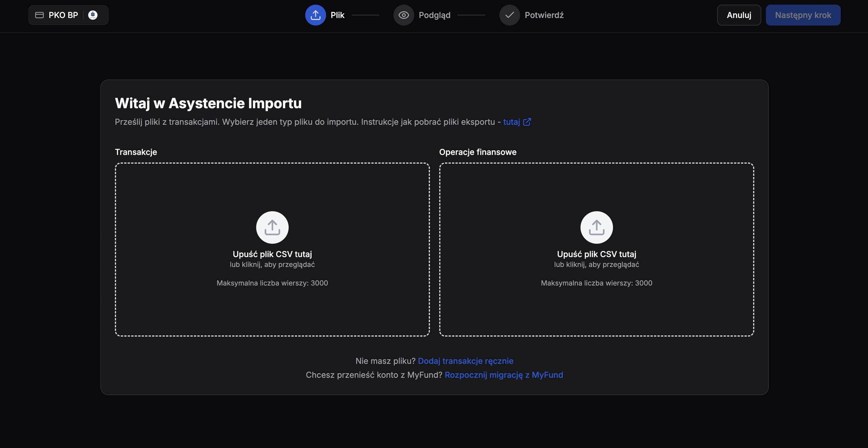Click the upload icon in the Transakcje dropzone
This screenshot has height=448, width=868.
(272, 227)
